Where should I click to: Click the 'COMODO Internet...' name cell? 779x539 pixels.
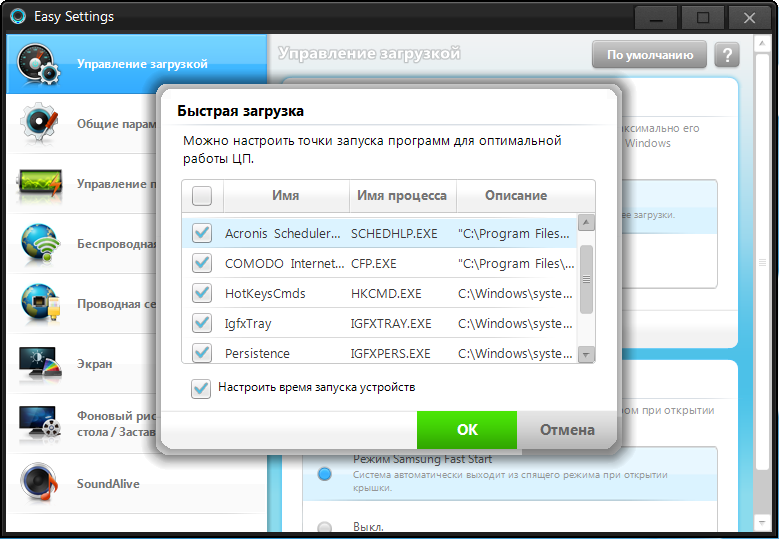pos(284,263)
